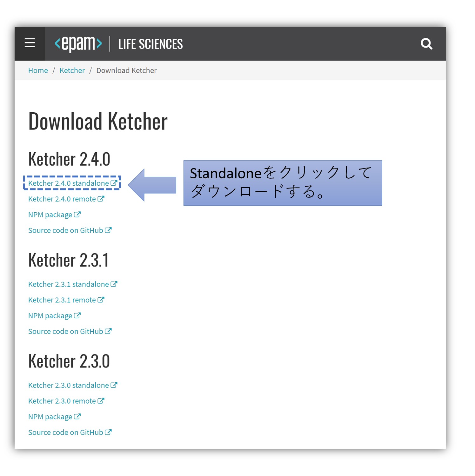Open Ketcher 2.3.1 remote link

click(61, 300)
